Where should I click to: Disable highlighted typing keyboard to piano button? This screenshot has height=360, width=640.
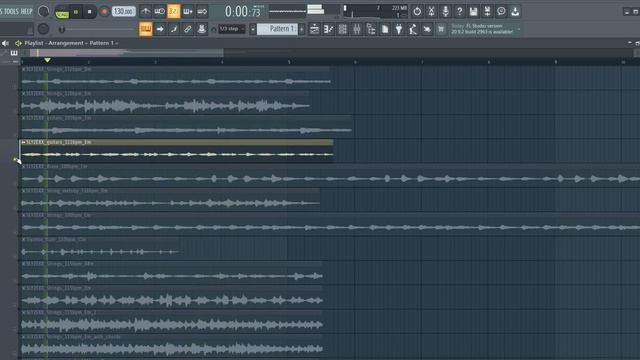click(146, 29)
